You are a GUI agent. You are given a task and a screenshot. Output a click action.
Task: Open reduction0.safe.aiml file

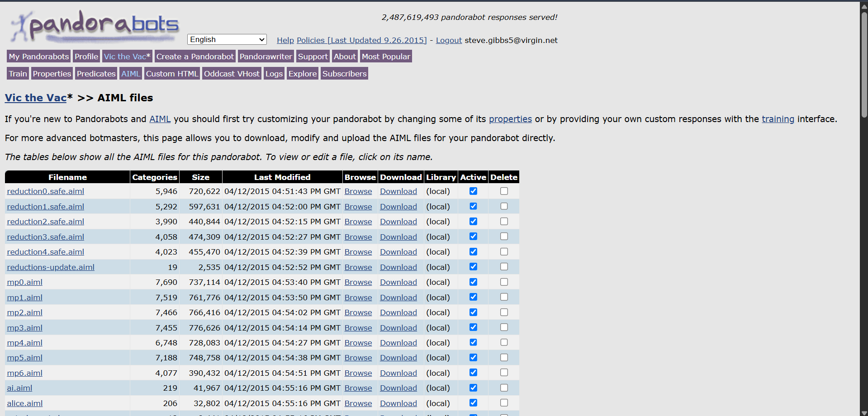point(46,191)
